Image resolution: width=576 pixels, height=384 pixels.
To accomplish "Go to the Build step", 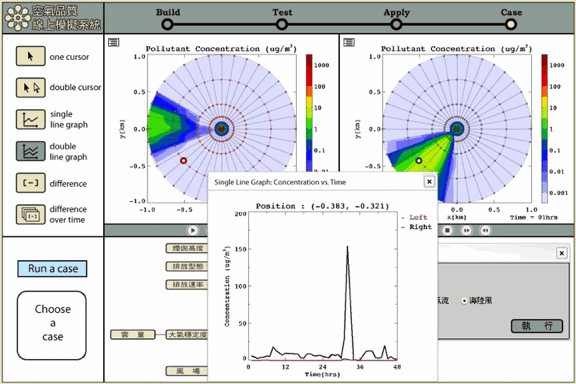I will point(168,25).
